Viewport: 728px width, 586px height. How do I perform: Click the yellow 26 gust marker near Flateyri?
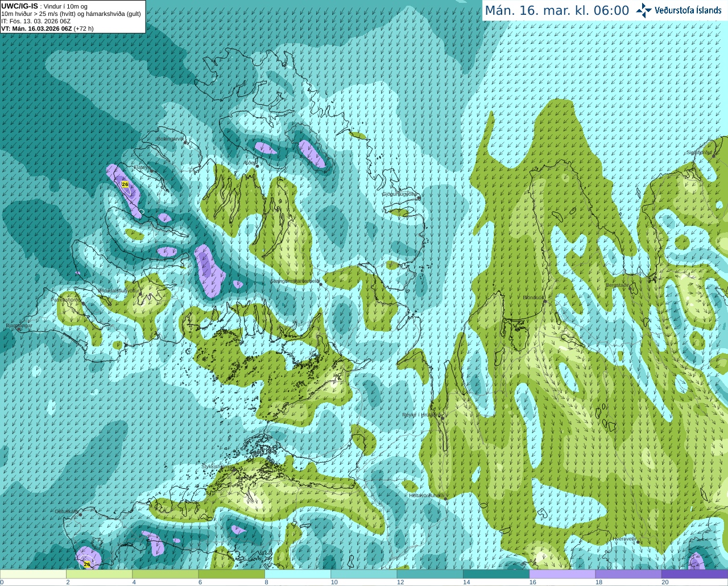125,184
